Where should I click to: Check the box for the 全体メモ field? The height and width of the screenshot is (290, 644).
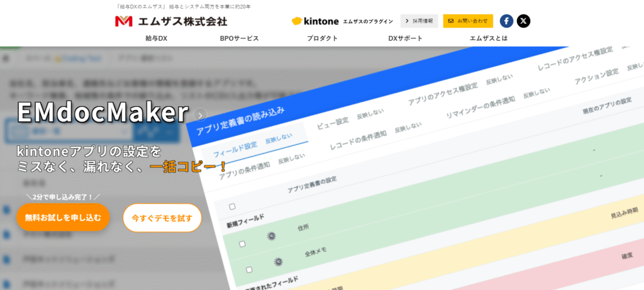point(249,269)
